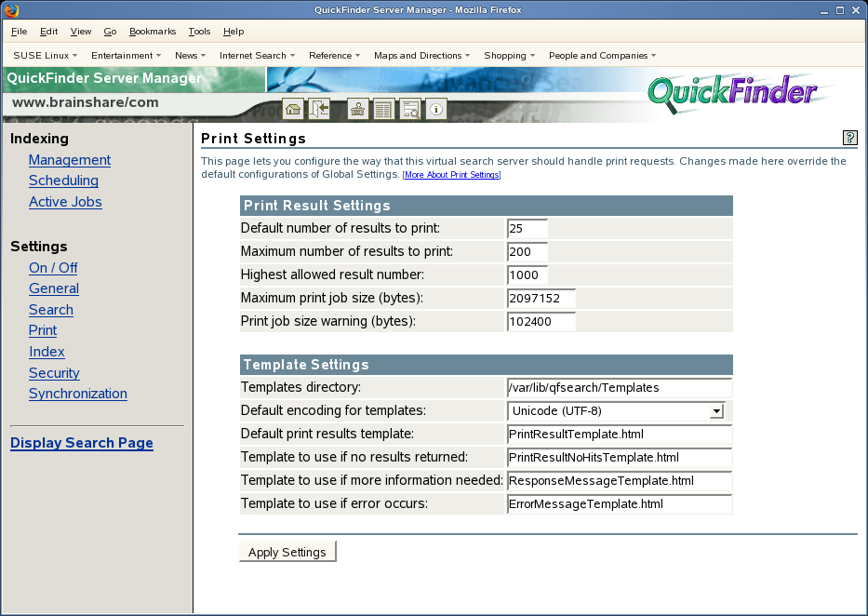The width and height of the screenshot is (868, 616).
Task: Click the Apply Settings button
Action: pos(287,552)
